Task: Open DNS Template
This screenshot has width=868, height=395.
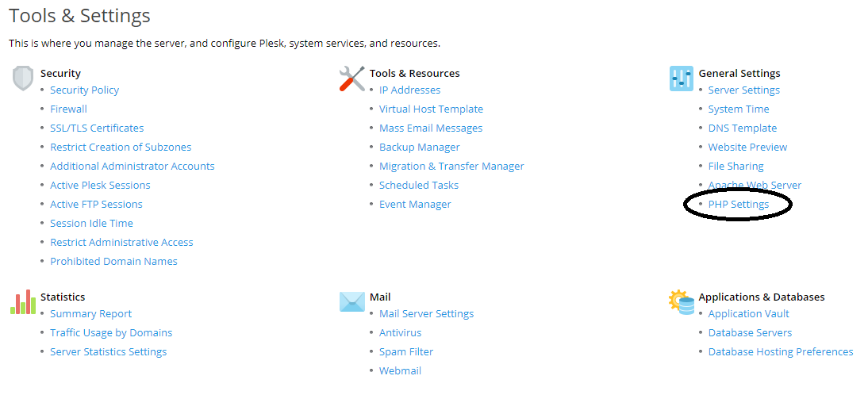Action: point(743,128)
